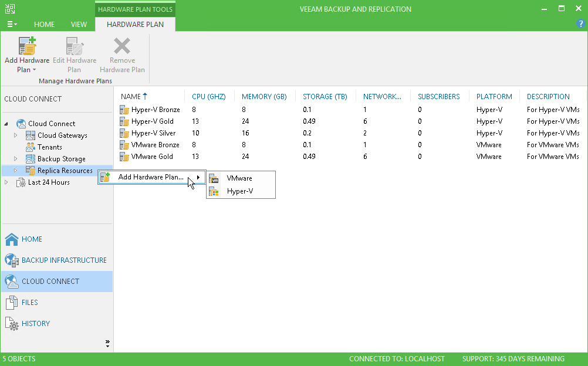The height and width of the screenshot is (366, 588).
Task: Click the Tenants icon in tree
Action: [31, 147]
